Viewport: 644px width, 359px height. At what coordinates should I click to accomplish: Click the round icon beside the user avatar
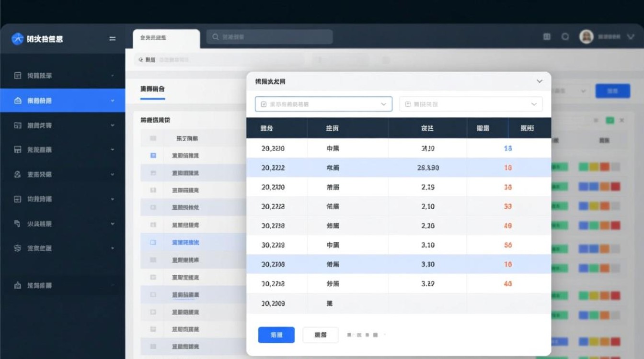tap(565, 37)
